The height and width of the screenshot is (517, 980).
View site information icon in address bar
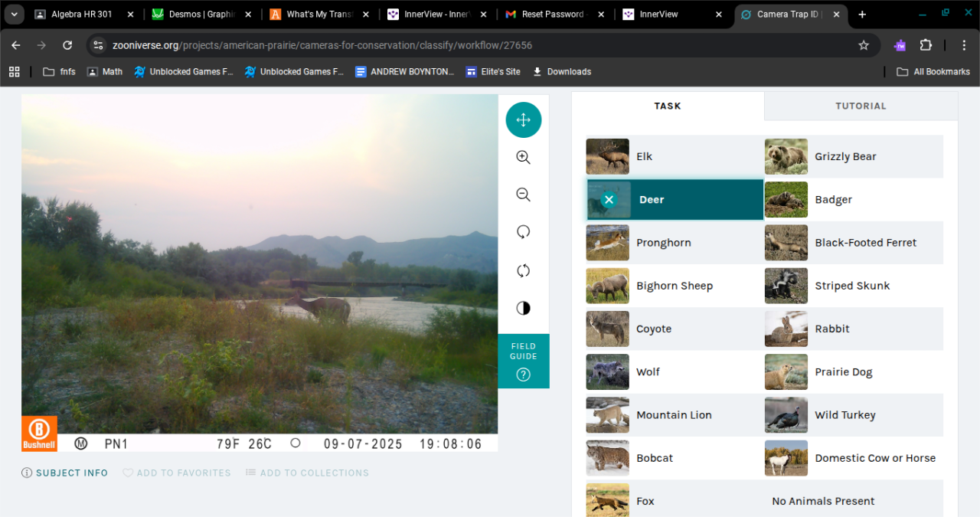pyautogui.click(x=98, y=45)
